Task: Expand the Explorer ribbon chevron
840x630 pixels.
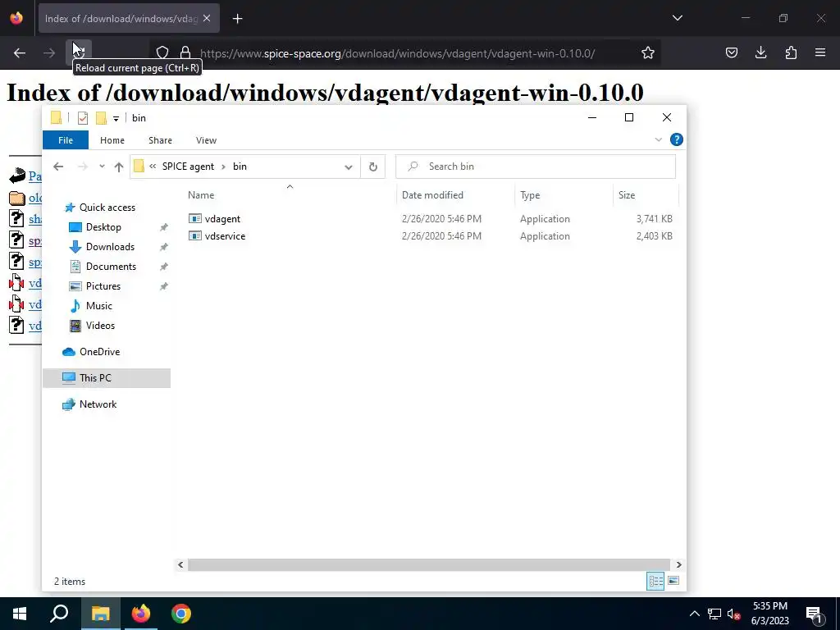Action: 659,139
